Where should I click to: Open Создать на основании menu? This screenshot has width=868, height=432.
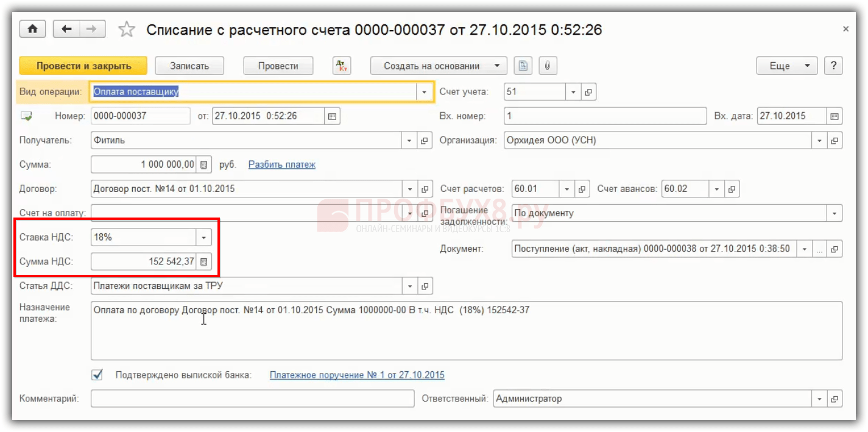(x=438, y=66)
